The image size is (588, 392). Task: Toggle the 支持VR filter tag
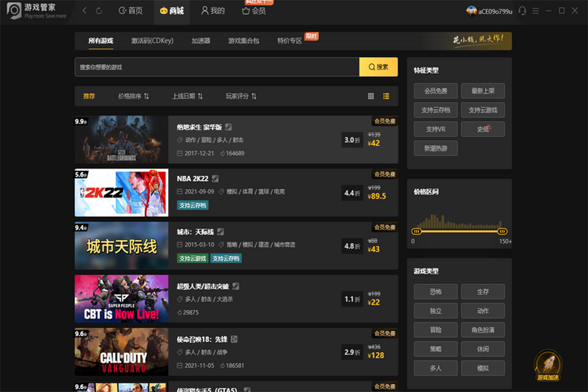coord(436,129)
